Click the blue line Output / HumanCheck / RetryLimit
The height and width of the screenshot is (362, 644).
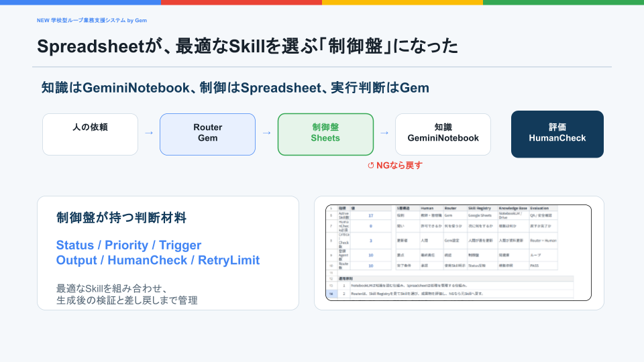point(158,260)
